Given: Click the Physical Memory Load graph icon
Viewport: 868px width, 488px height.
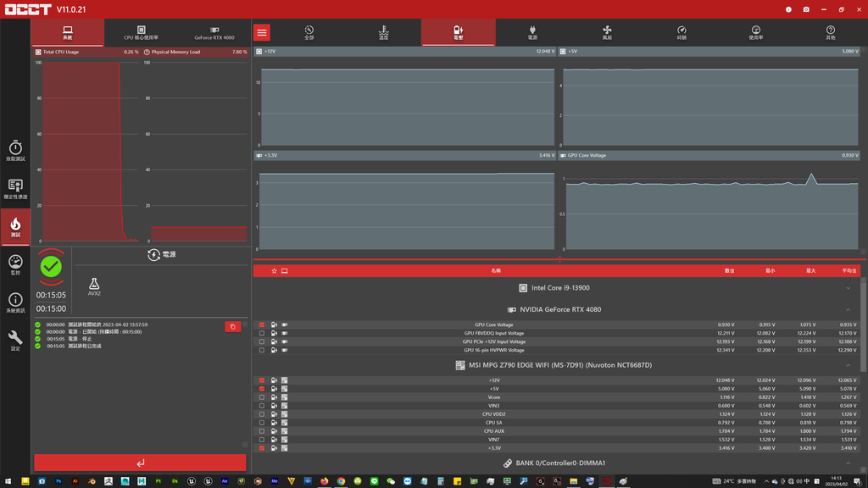Looking at the screenshot, I should click(x=147, y=52).
